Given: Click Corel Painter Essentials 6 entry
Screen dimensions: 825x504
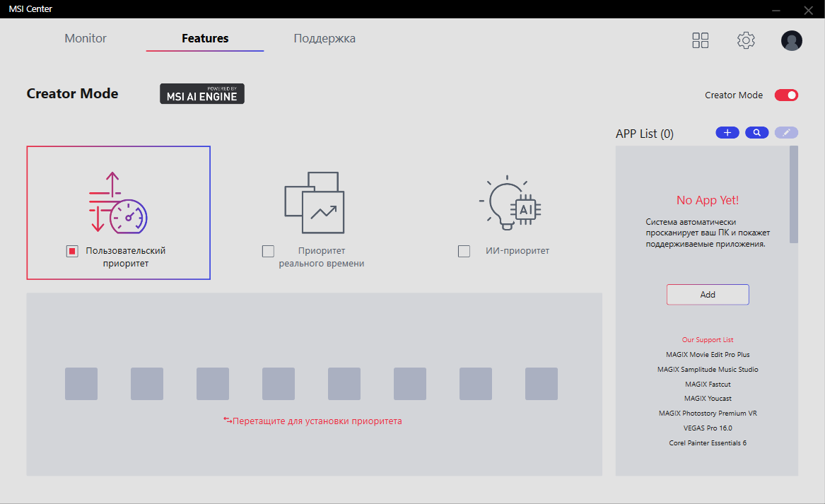Looking at the screenshot, I should coord(708,443).
